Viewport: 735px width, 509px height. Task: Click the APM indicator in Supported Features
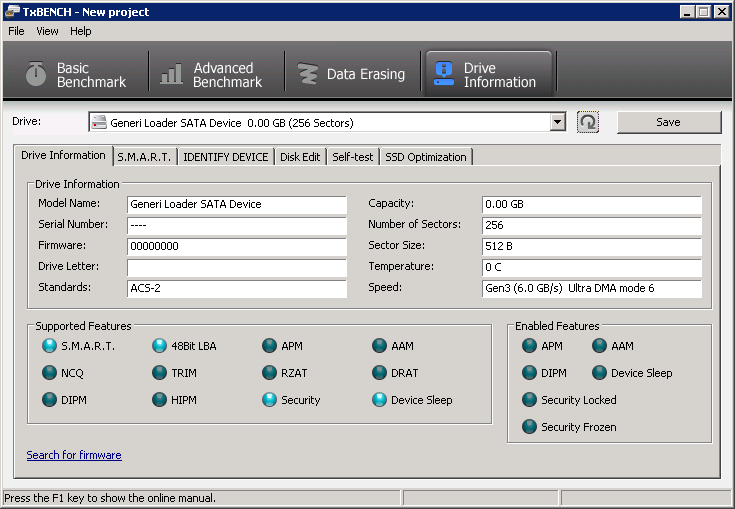[270, 346]
